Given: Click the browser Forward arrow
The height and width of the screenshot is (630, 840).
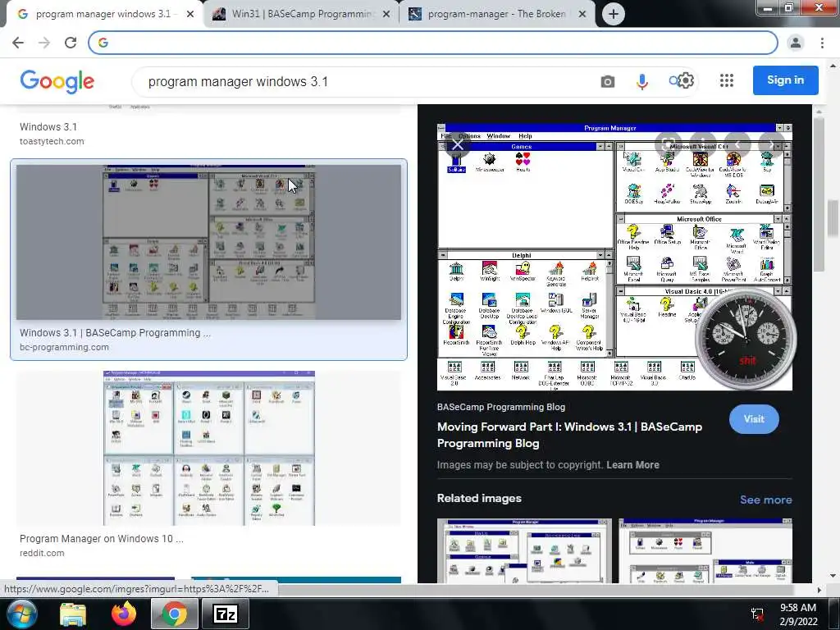Looking at the screenshot, I should pyautogui.click(x=44, y=43).
